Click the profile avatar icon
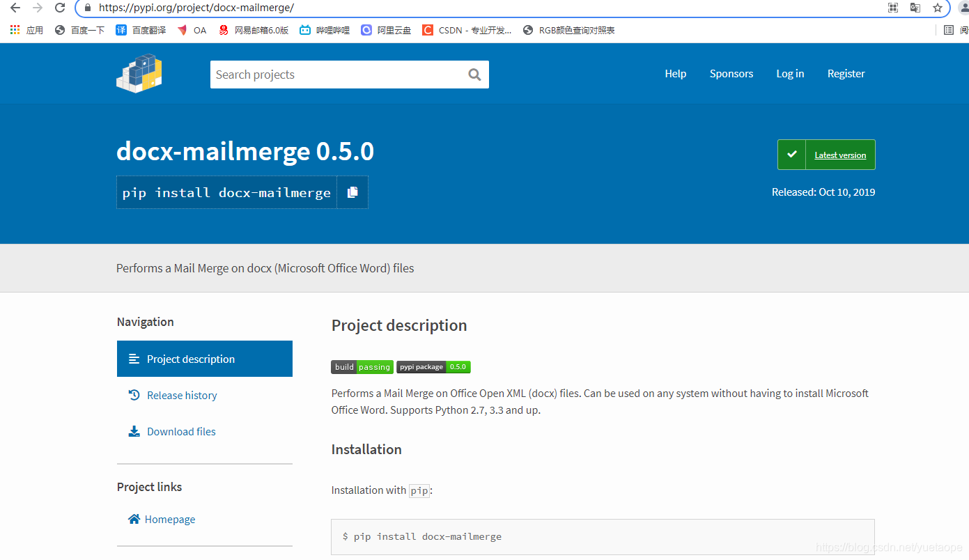Image resolution: width=969 pixels, height=560 pixels. (x=963, y=8)
